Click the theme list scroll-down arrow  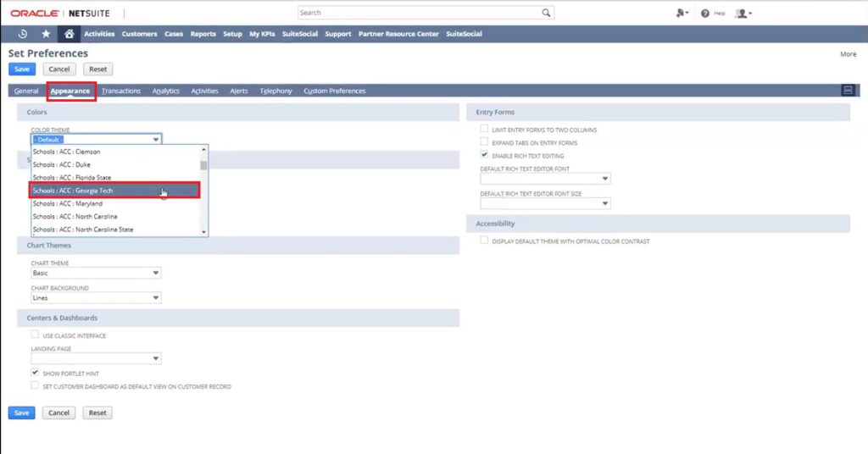click(203, 232)
